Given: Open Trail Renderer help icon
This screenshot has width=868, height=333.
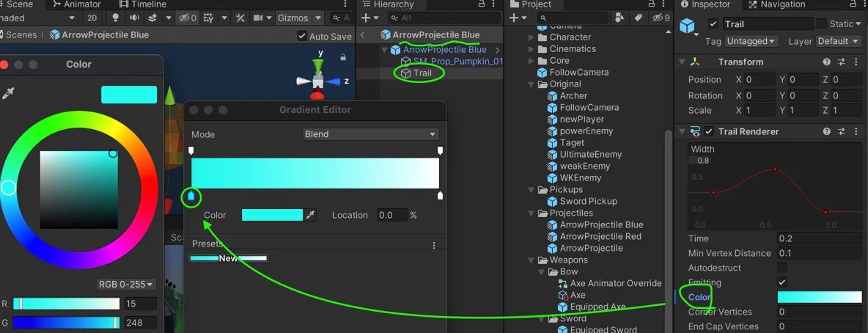Looking at the screenshot, I should [826, 132].
